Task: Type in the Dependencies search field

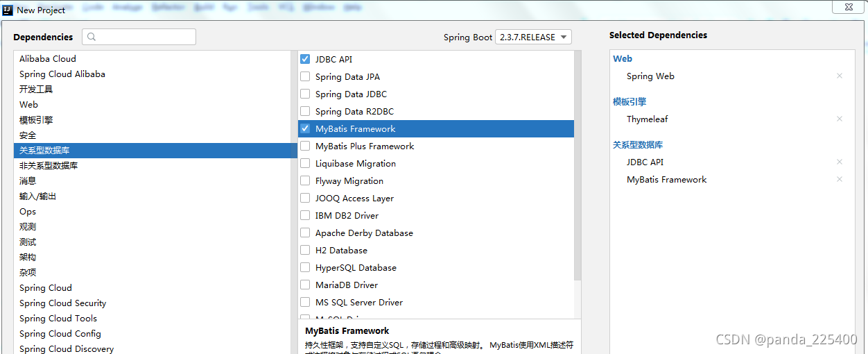Action: click(139, 37)
